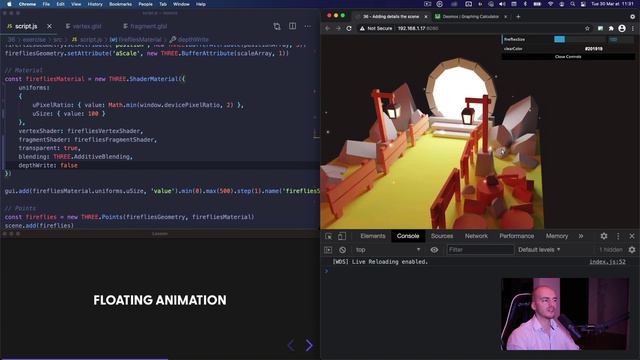Open the console settings gear icon

632,249
